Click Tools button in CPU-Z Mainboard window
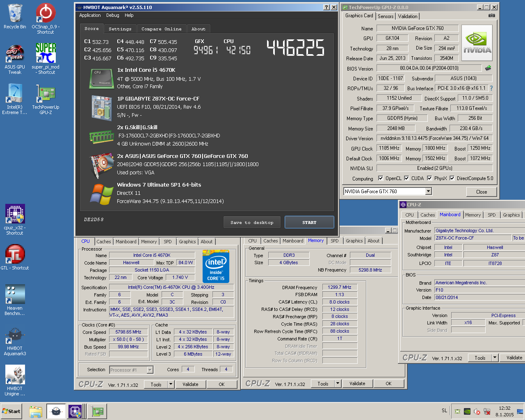 pos(480,358)
